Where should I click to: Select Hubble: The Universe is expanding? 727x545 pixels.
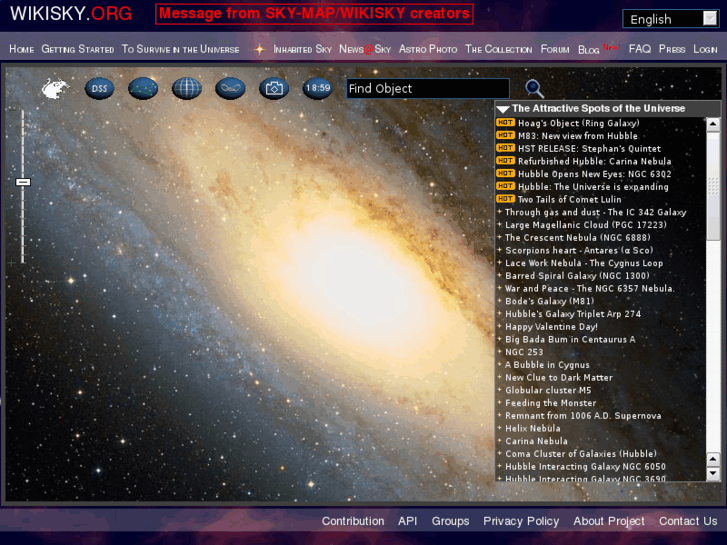pyautogui.click(x=593, y=187)
